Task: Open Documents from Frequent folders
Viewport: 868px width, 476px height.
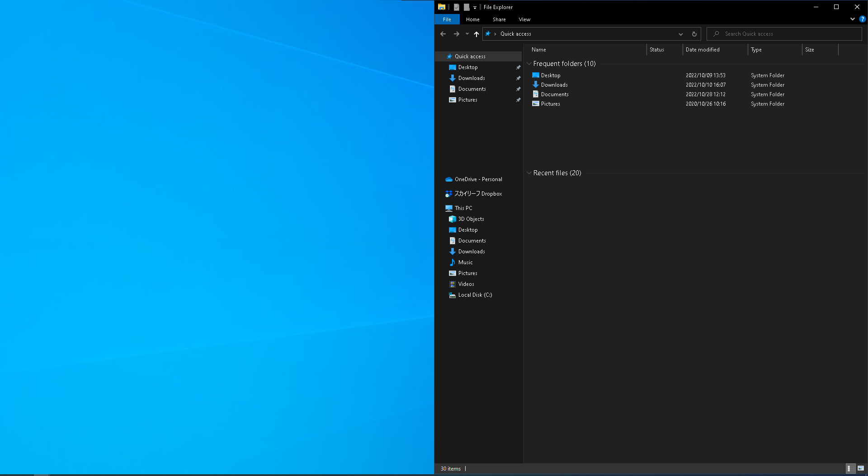Action: click(x=554, y=94)
